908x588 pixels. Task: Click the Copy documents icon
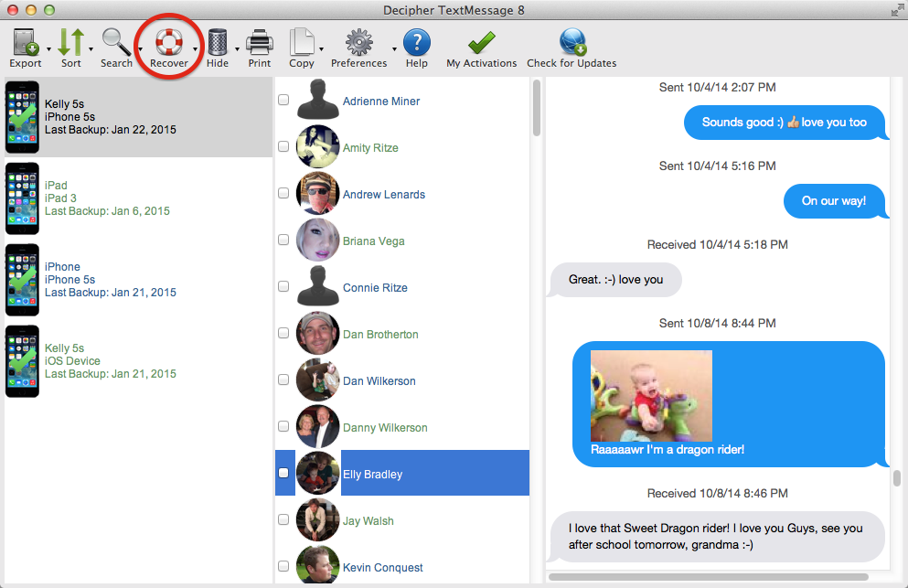[302, 42]
